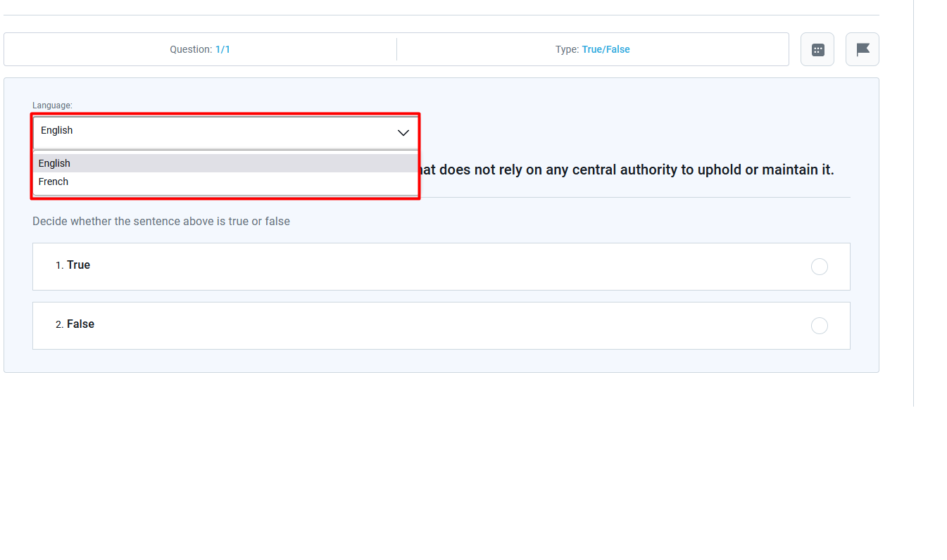Image resolution: width=947 pixels, height=560 pixels.
Task: Click the bold "True" answer label
Action: pos(78,265)
